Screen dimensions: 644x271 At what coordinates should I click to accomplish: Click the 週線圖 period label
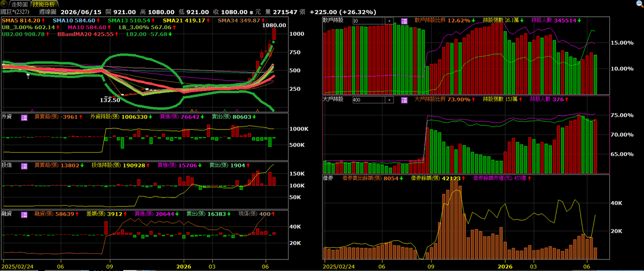point(47,12)
